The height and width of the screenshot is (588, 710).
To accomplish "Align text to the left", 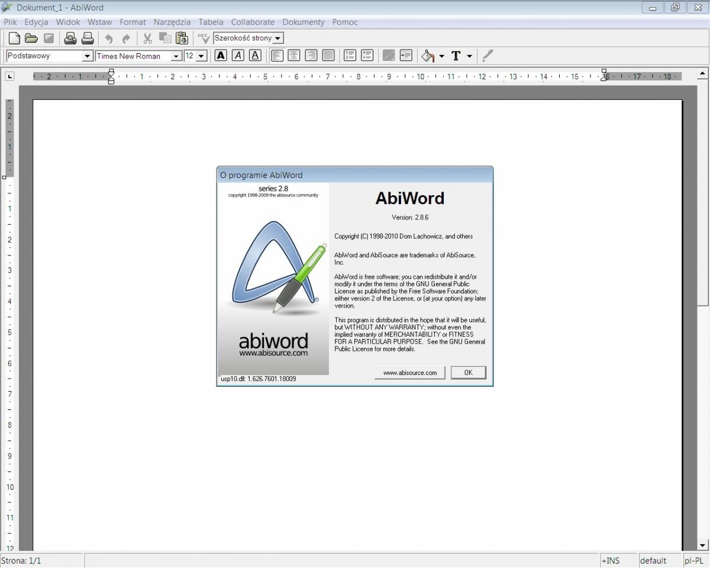I will pyautogui.click(x=276, y=56).
